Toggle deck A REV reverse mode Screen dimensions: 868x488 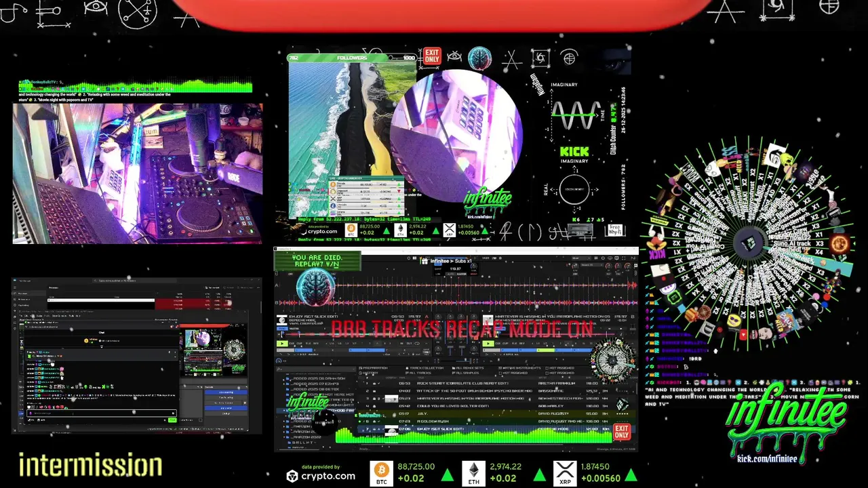(x=315, y=344)
